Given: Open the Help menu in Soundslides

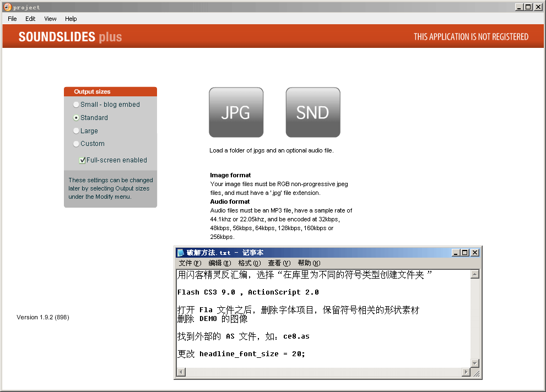Looking at the screenshot, I should coord(71,19).
